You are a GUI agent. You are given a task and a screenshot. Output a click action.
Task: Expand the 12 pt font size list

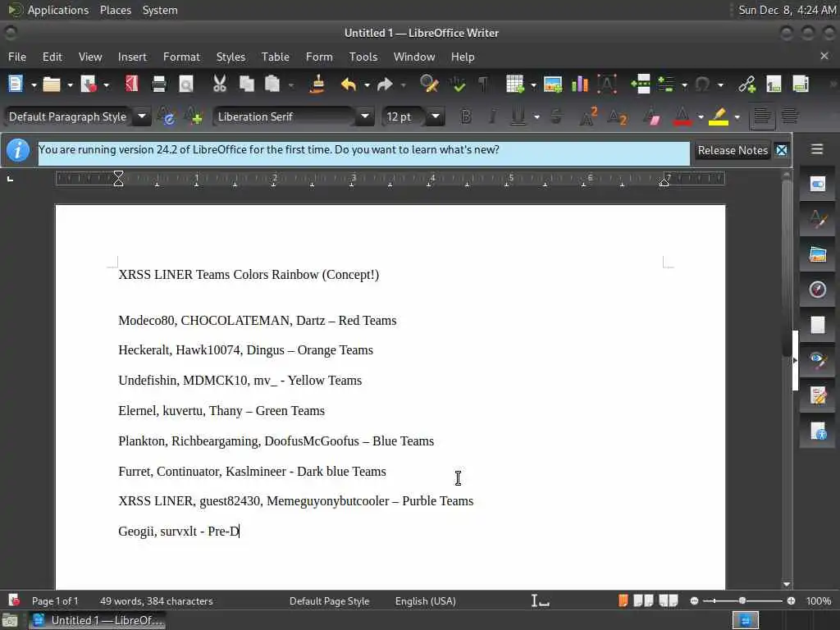436,116
